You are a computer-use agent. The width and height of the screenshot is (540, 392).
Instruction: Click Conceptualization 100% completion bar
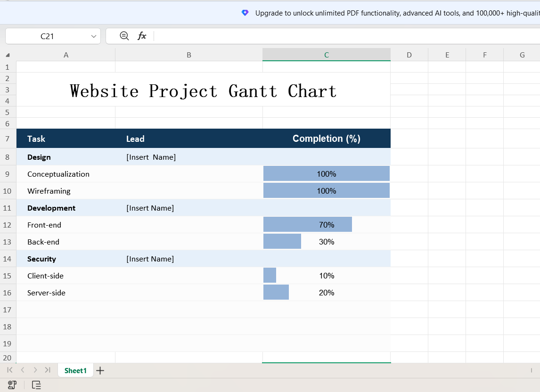pos(327,173)
